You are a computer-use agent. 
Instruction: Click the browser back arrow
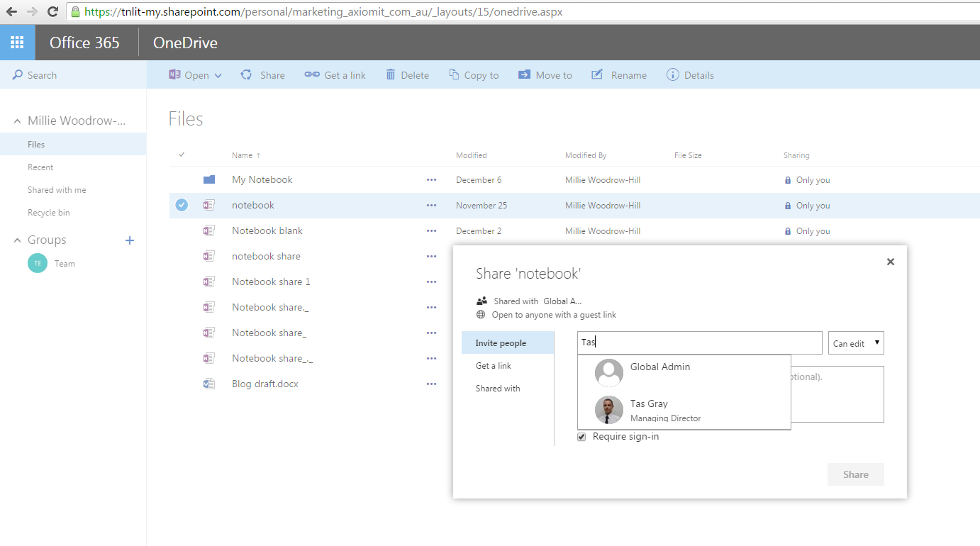pos(11,11)
